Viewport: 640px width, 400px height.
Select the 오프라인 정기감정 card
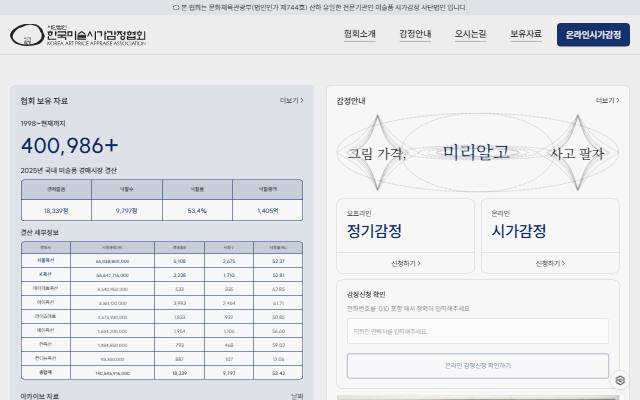click(x=406, y=236)
